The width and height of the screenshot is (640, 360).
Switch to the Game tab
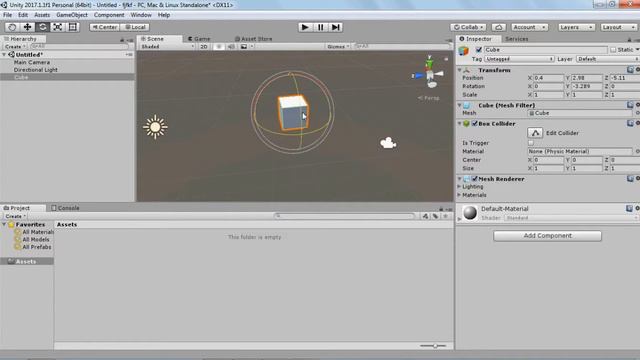pyautogui.click(x=200, y=39)
